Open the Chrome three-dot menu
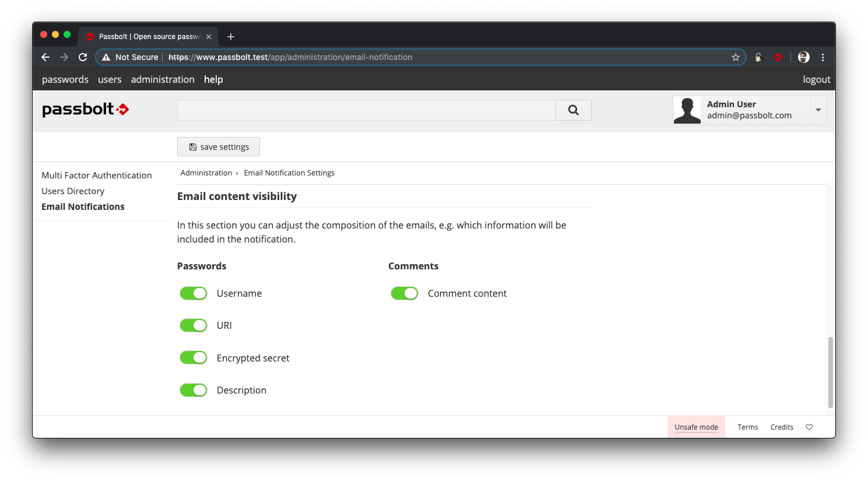The image size is (868, 481). click(823, 57)
